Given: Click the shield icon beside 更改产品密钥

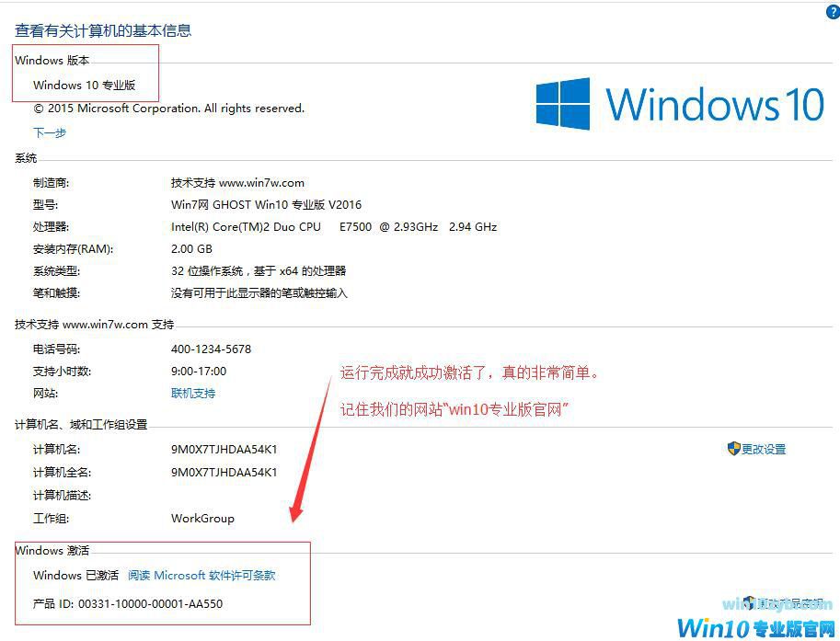Looking at the screenshot, I should point(749,603).
